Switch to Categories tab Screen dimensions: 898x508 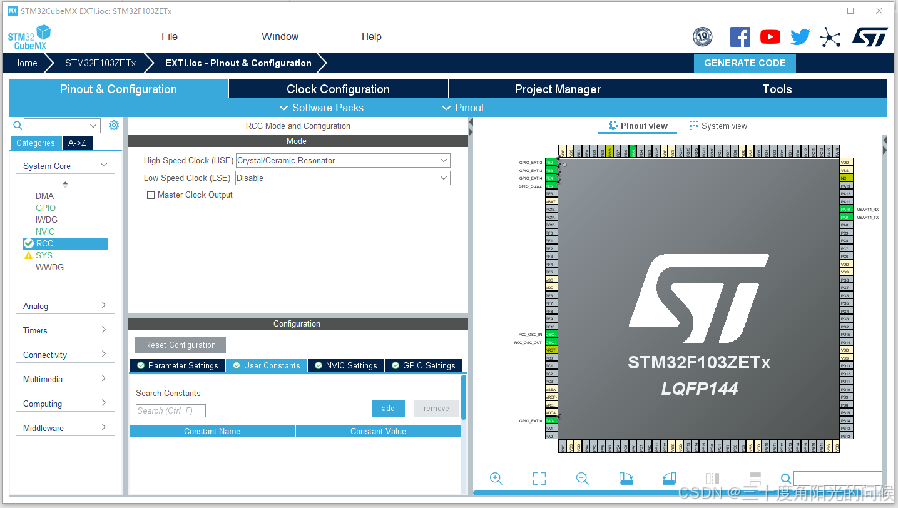pyautogui.click(x=36, y=143)
